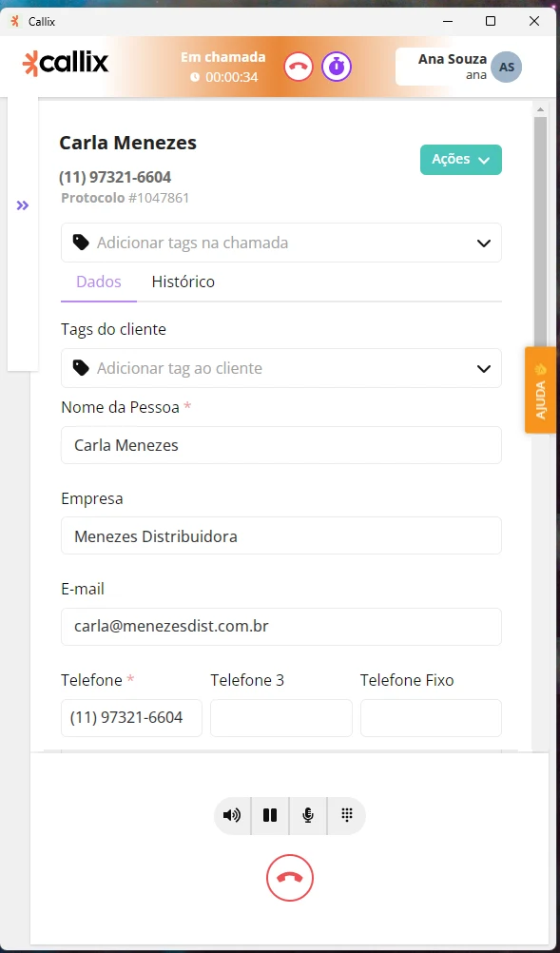
Task: Open the Ações dropdown button
Action: (461, 160)
